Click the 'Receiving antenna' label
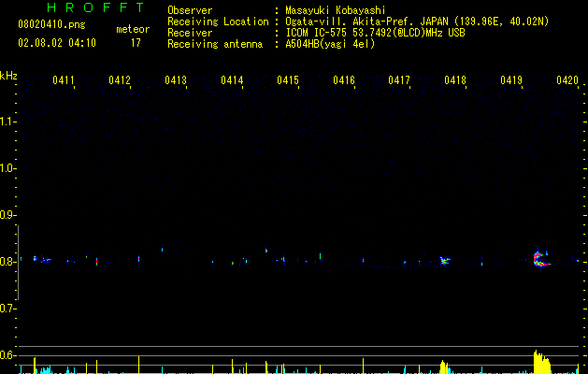The height and width of the screenshot is (374, 588). tap(215, 44)
